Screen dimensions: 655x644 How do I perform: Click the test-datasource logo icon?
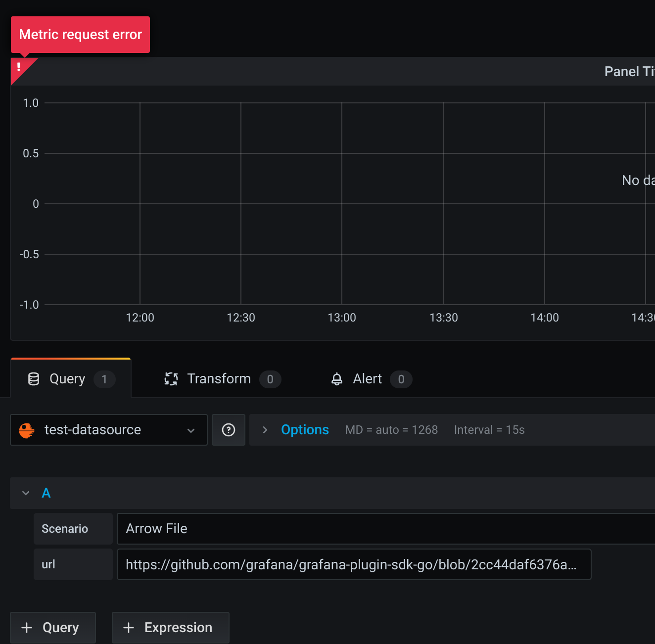[27, 430]
